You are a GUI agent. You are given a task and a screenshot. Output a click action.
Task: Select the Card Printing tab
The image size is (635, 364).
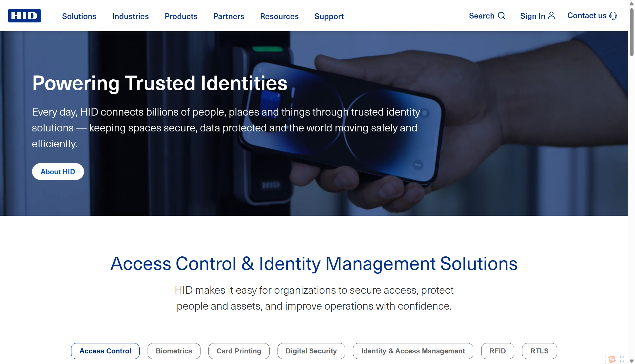click(239, 351)
